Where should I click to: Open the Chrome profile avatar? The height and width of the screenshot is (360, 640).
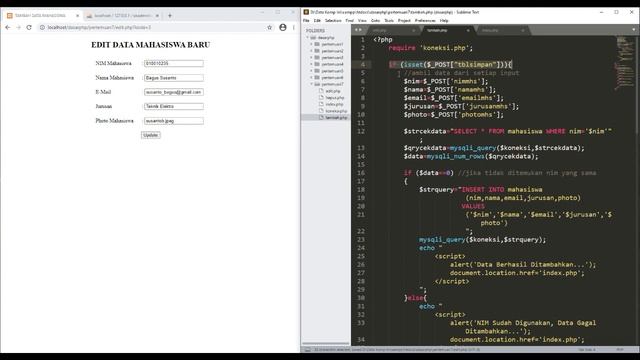(282, 27)
